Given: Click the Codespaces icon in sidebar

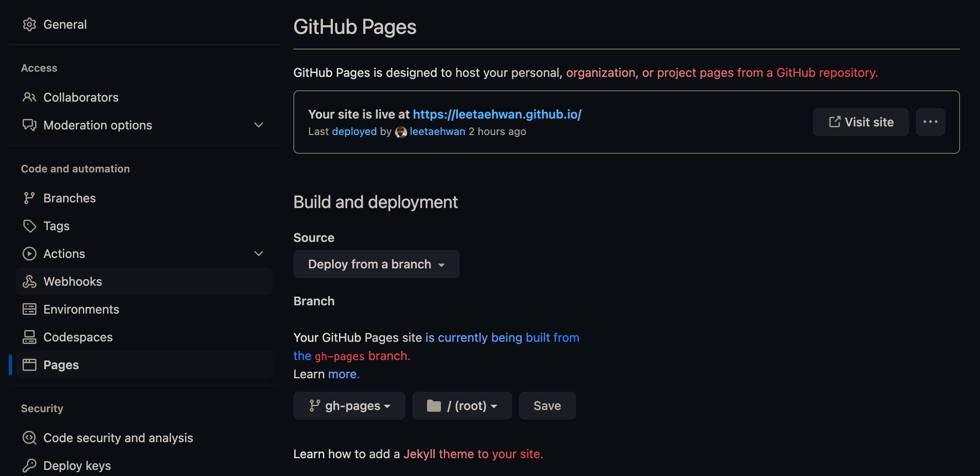Looking at the screenshot, I should (x=29, y=337).
